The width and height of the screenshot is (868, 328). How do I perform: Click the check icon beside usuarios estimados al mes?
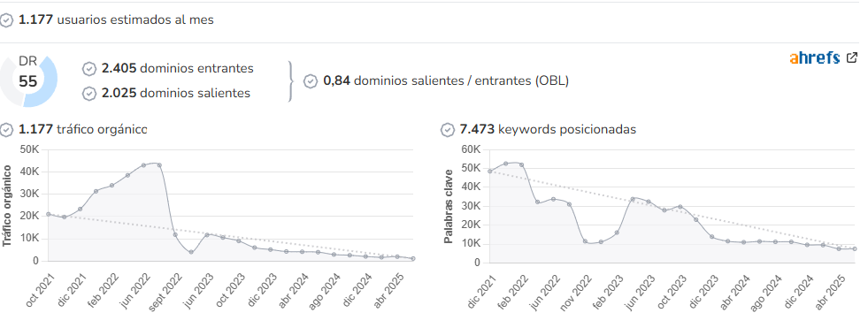pyautogui.click(x=6, y=20)
